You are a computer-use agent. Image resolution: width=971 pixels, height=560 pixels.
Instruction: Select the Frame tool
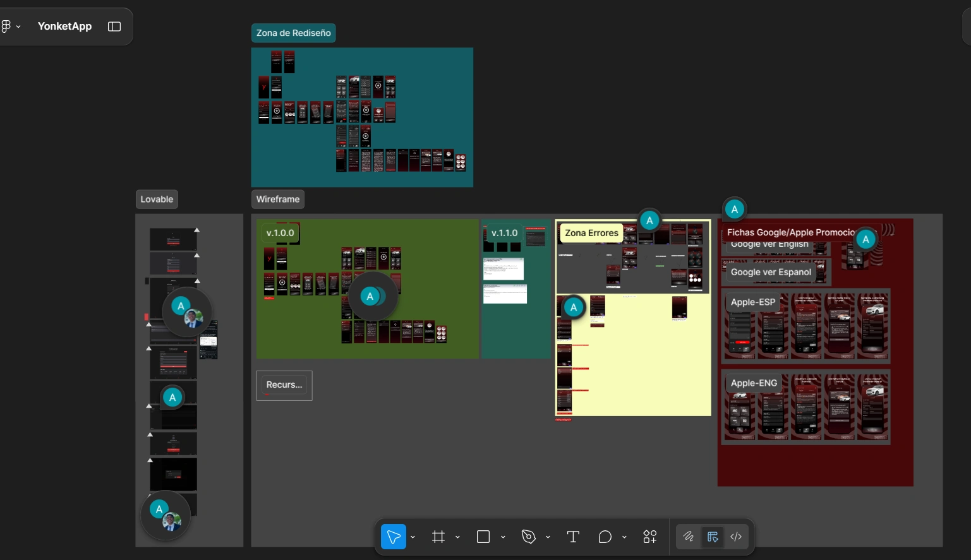coord(438,537)
